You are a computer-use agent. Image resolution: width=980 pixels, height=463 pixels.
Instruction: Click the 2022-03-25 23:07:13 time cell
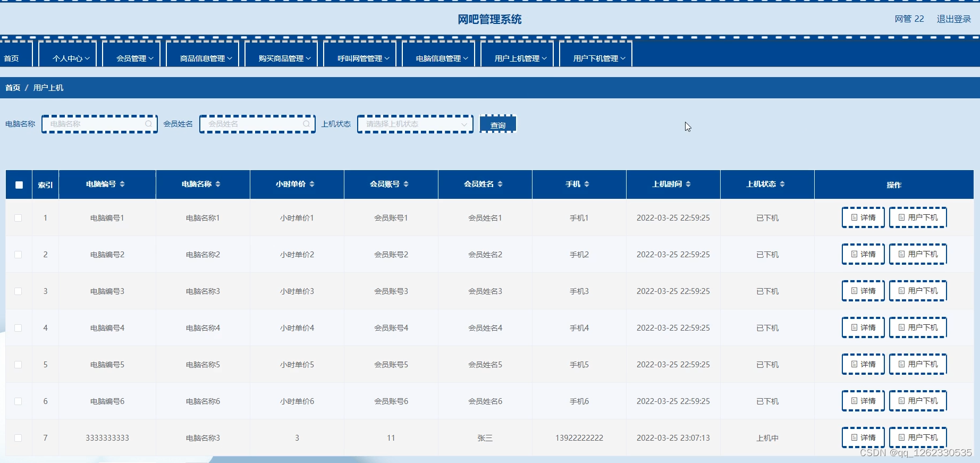pyautogui.click(x=673, y=438)
